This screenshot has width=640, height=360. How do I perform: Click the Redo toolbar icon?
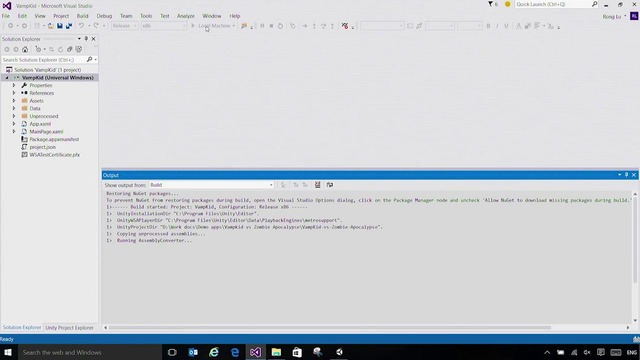tap(96, 26)
